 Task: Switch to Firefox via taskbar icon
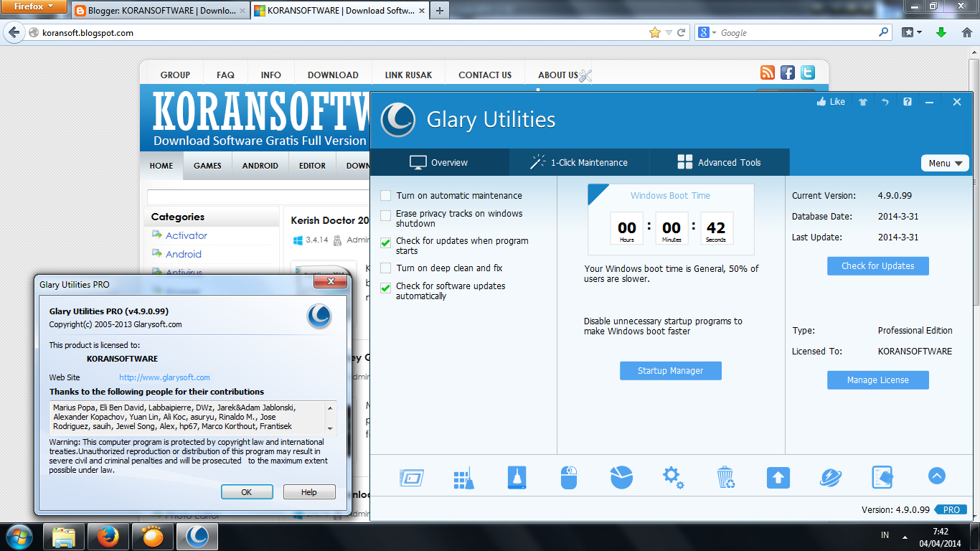pyautogui.click(x=108, y=536)
